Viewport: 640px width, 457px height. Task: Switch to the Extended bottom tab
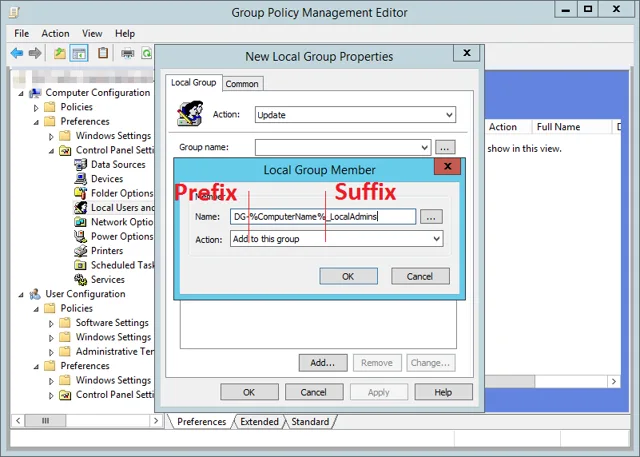tap(259, 422)
